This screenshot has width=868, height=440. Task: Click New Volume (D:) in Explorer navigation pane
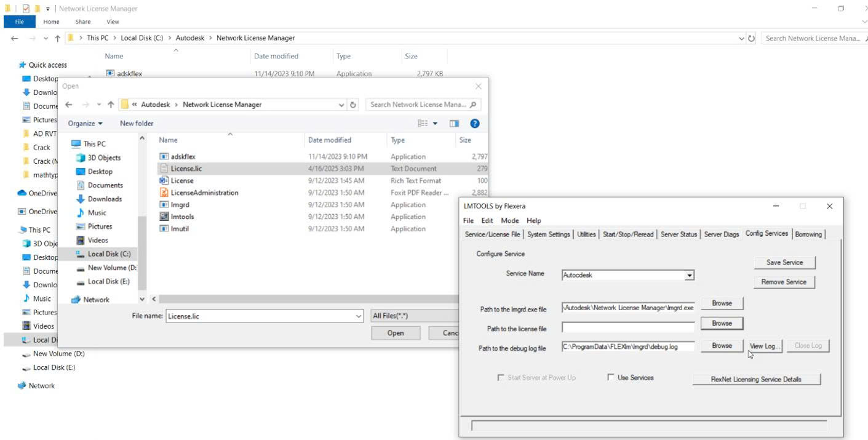point(53,354)
